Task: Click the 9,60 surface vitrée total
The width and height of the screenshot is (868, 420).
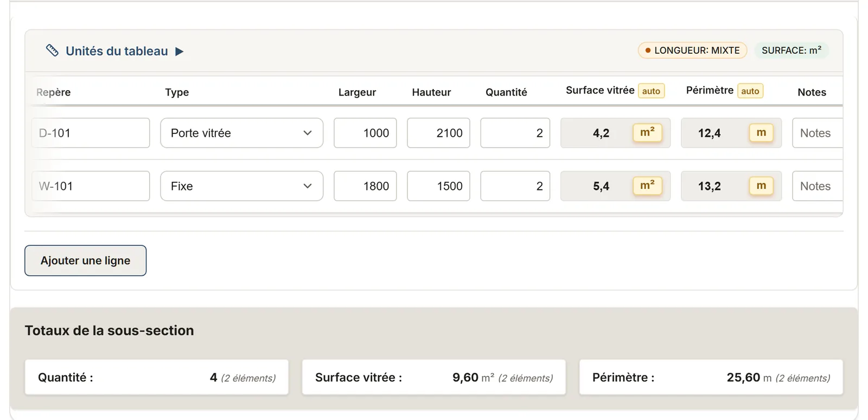Action: tap(465, 377)
